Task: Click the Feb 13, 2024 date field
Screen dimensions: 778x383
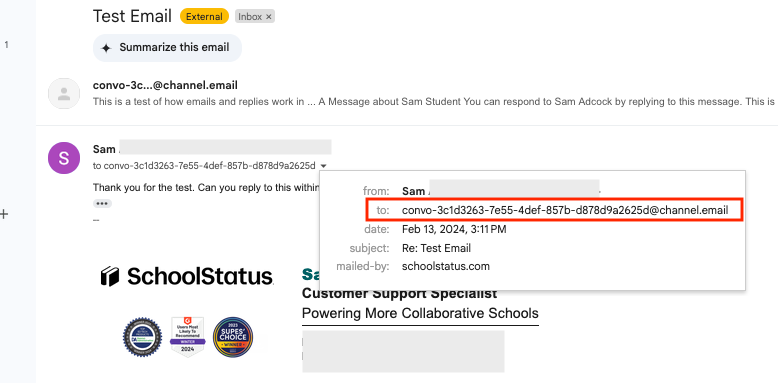Action: pos(454,229)
